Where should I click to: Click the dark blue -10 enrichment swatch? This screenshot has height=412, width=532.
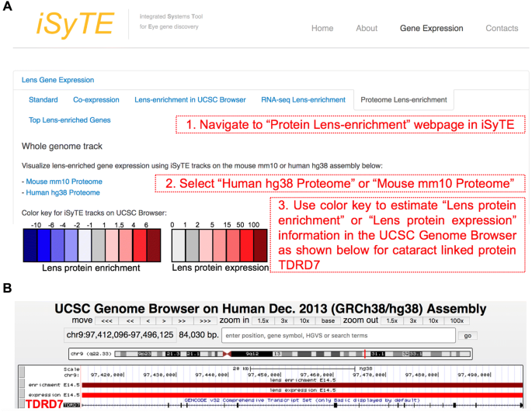(30, 245)
